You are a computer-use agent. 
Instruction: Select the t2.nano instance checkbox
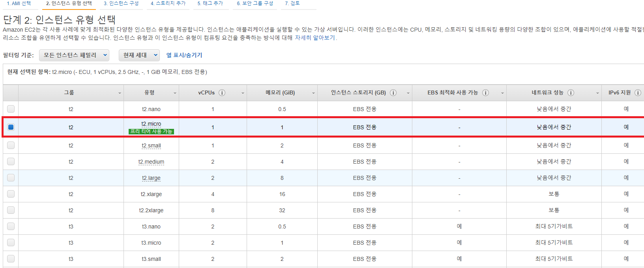pyautogui.click(x=11, y=109)
